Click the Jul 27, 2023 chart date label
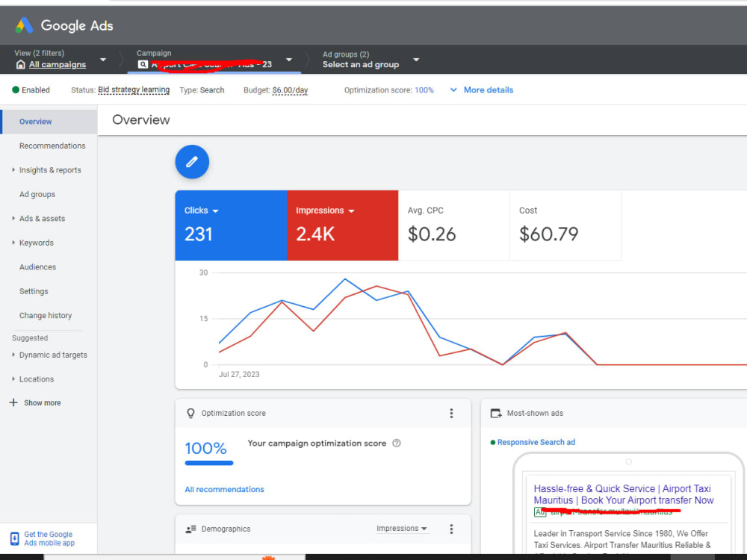This screenshot has width=747, height=560. point(239,374)
